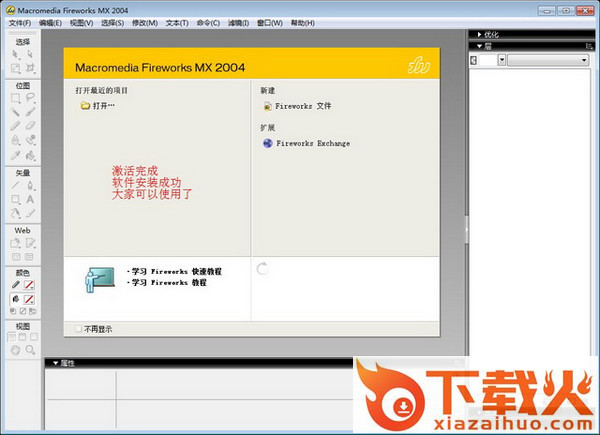This screenshot has width=600, height=435.
Task: Open the Fireworks Exchange link
Action: (x=307, y=143)
